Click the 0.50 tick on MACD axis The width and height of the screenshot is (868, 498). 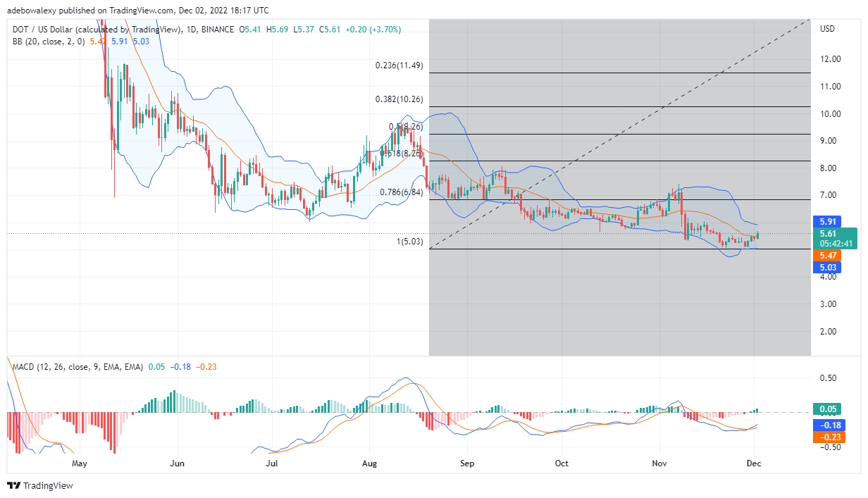pyautogui.click(x=829, y=378)
